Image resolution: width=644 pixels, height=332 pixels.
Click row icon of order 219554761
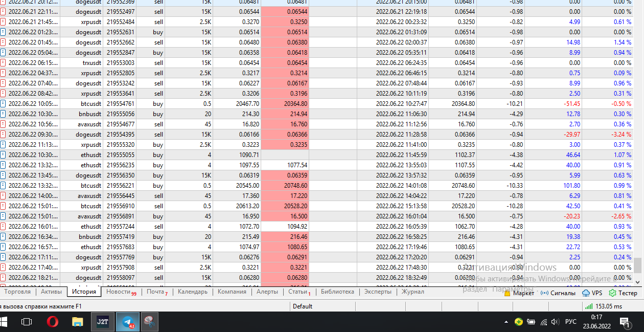[x=3, y=104]
